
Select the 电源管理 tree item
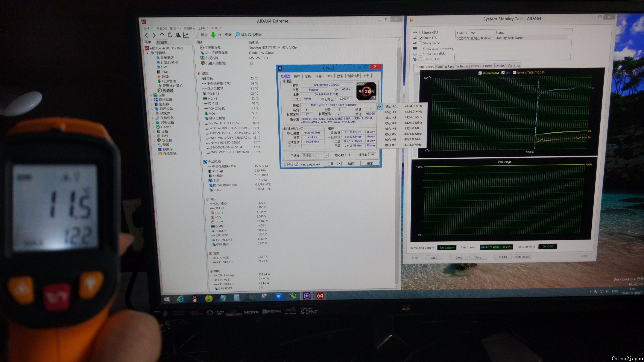pos(167,81)
